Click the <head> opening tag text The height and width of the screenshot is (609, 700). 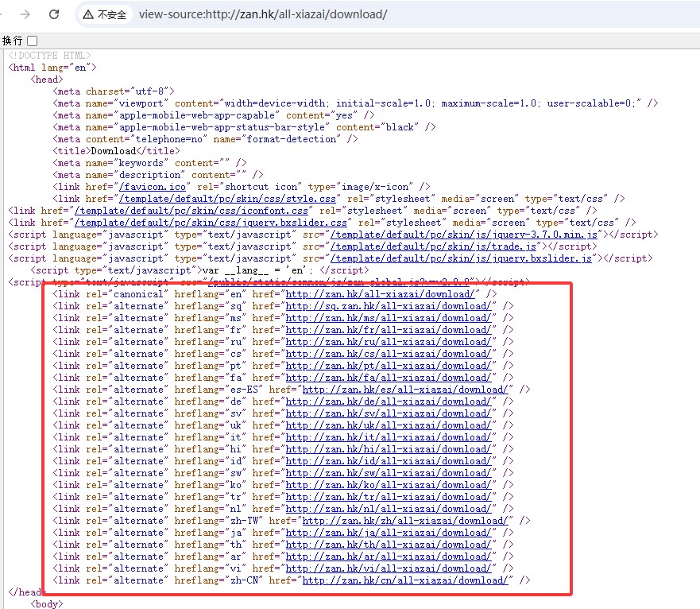(x=47, y=80)
